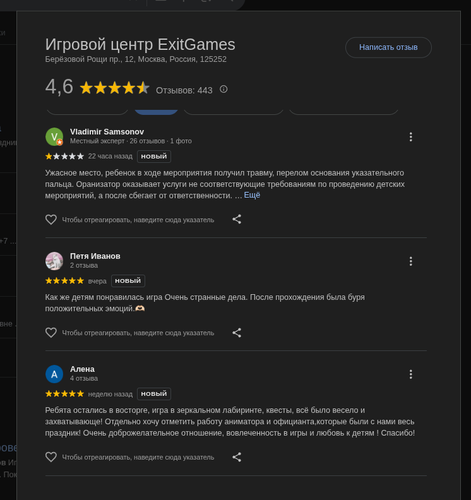Like Алена's review with heart icon
This screenshot has width=471, height=500.
click(x=51, y=457)
